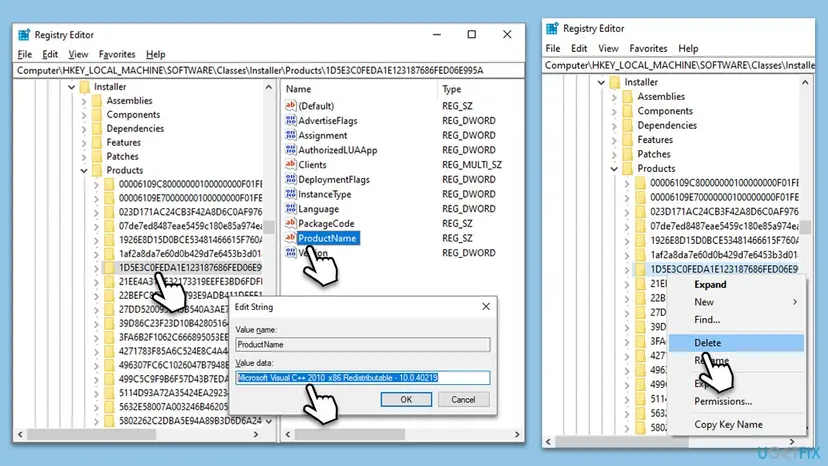Image resolution: width=828 pixels, height=466 pixels.
Task: Expand the Features node in right window
Action: pos(614,140)
